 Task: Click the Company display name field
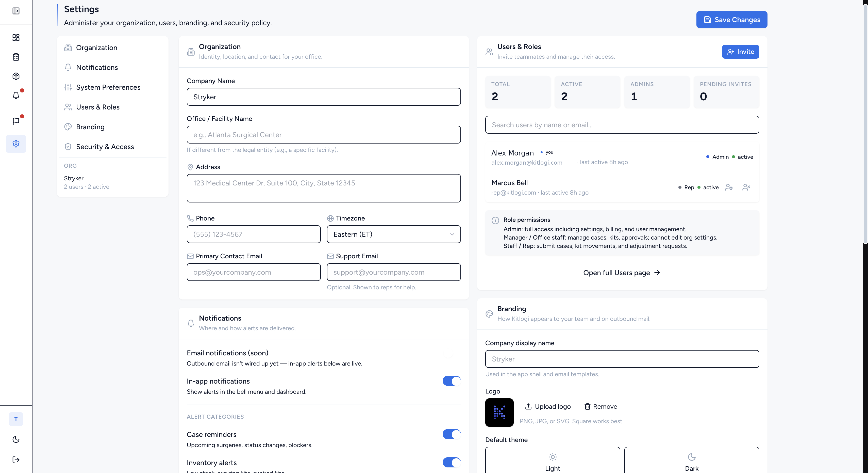(x=622, y=359)
